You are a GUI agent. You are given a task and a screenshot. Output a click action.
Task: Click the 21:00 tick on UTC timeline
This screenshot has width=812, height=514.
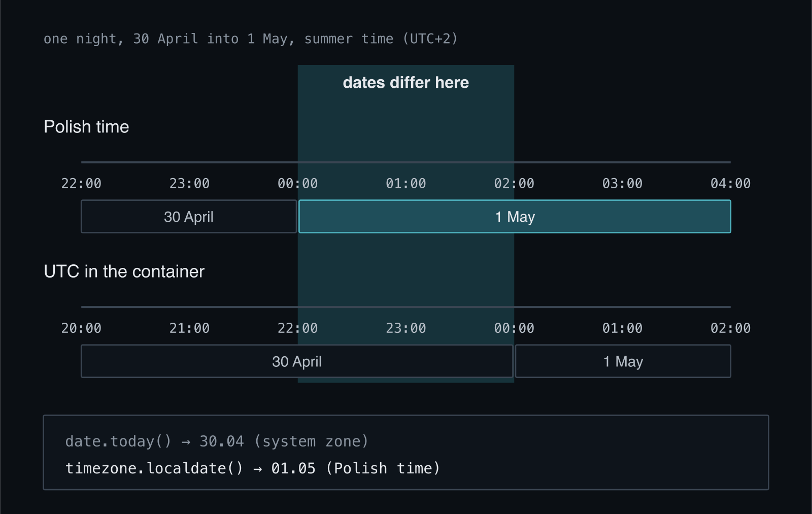coord(189,328)
